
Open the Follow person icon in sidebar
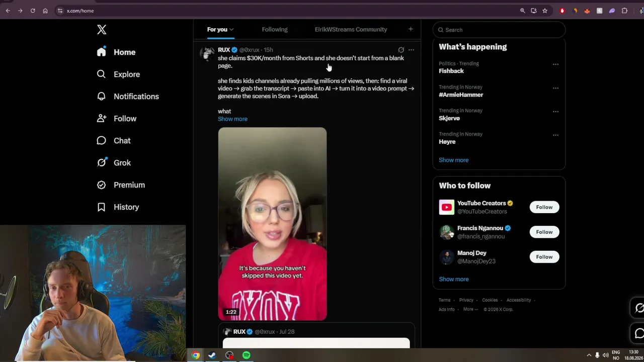pyautogui.click(x=102, y=118)
